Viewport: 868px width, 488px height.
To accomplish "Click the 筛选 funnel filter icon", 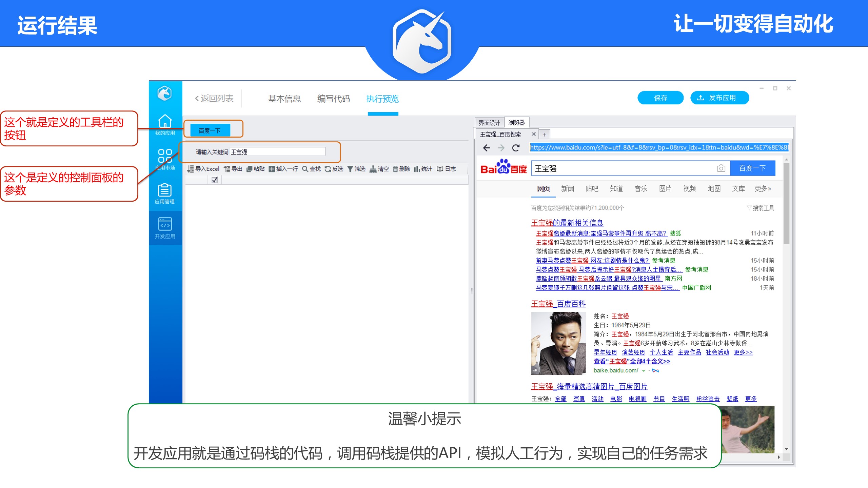I will click(x=350, y=169).
